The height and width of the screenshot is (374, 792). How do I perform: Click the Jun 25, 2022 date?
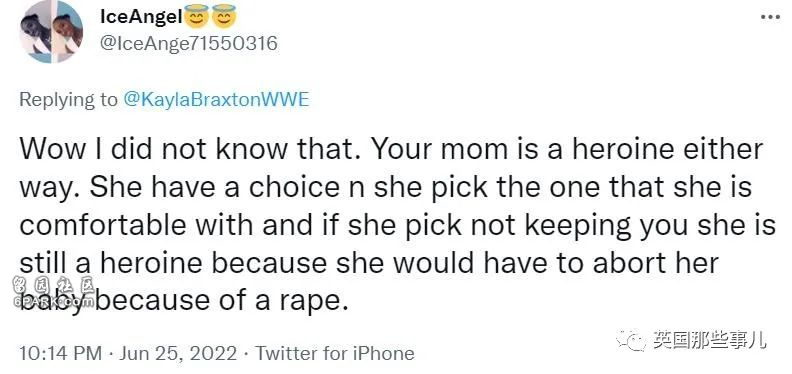178,353
